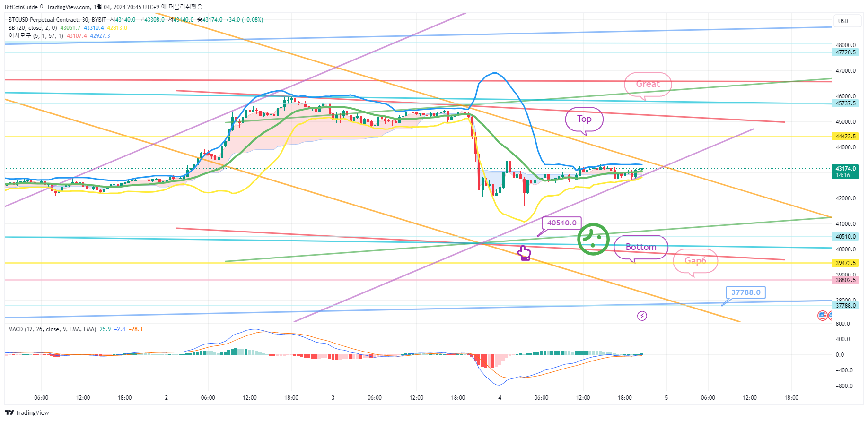Click the date label 2 on the time axis

coord(166,398)
